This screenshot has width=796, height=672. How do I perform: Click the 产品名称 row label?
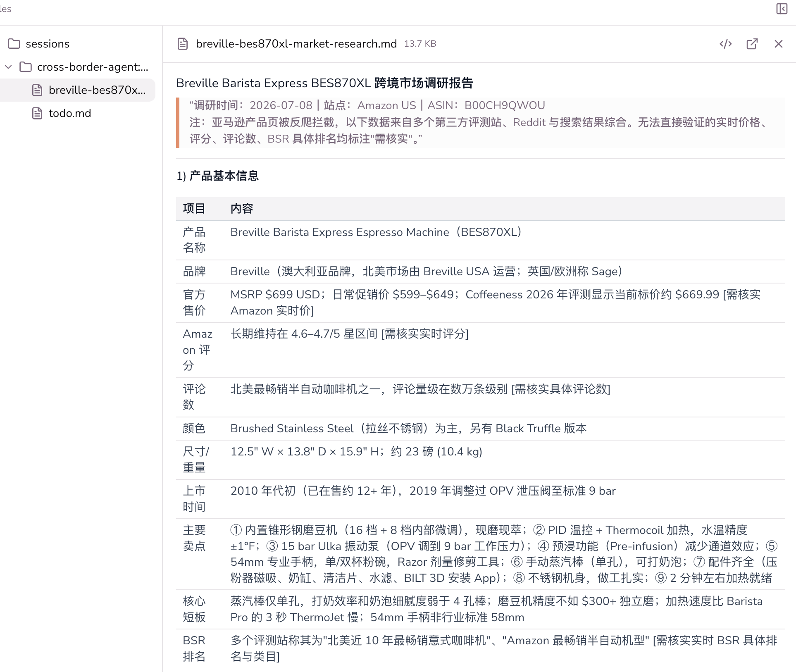pos(194,240)
